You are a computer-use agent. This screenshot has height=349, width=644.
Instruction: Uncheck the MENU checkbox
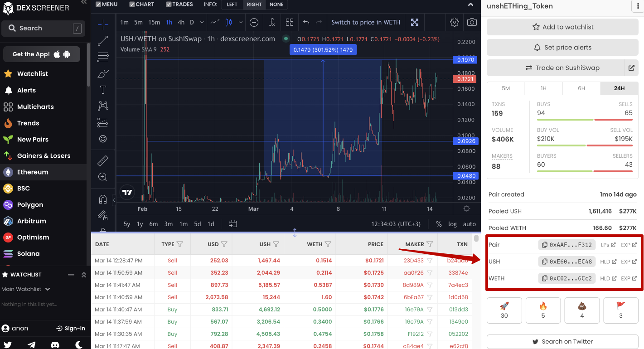[x=98, y=5]
